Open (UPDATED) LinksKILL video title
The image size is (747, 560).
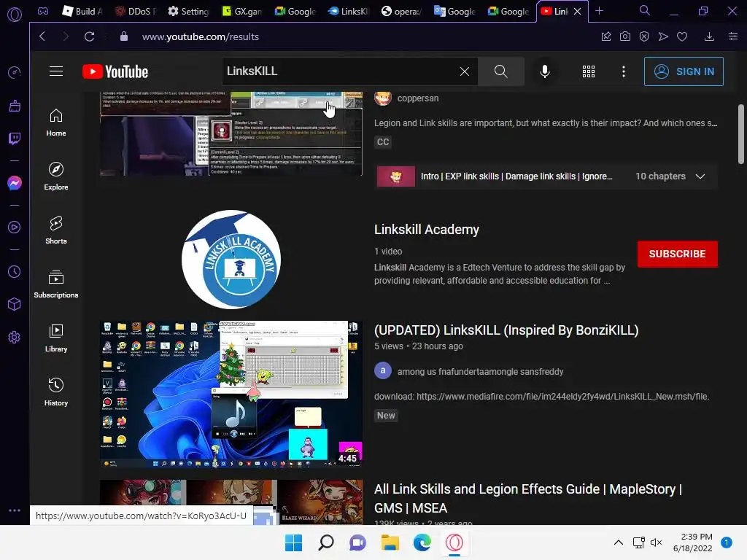(x=506, y=330)
